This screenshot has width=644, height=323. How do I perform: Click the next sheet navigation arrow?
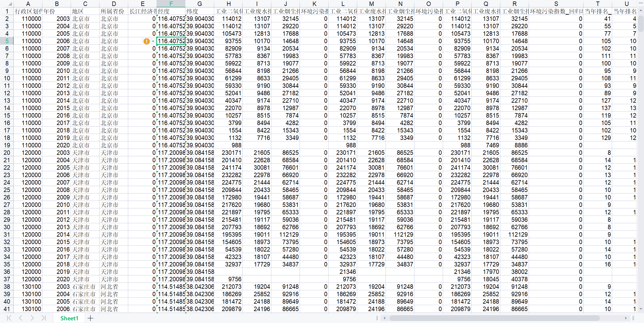pyautogui.click(x=32, y=318)
